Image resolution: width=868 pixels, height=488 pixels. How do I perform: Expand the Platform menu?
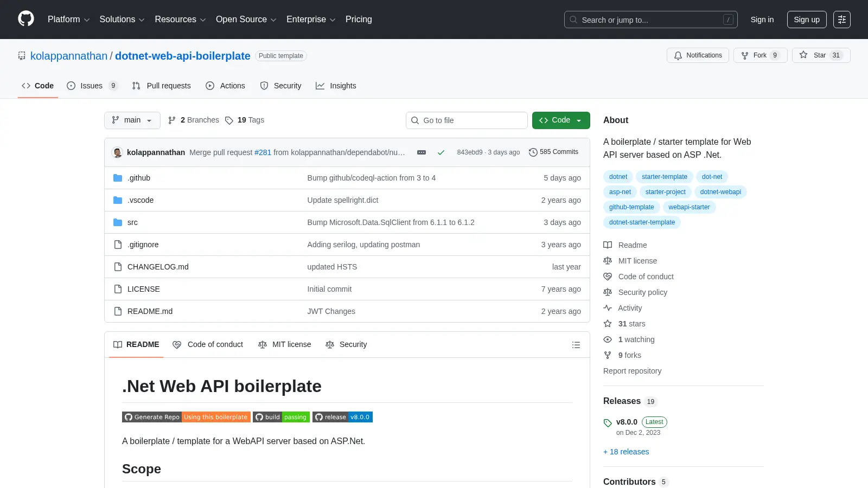[68, 20]
